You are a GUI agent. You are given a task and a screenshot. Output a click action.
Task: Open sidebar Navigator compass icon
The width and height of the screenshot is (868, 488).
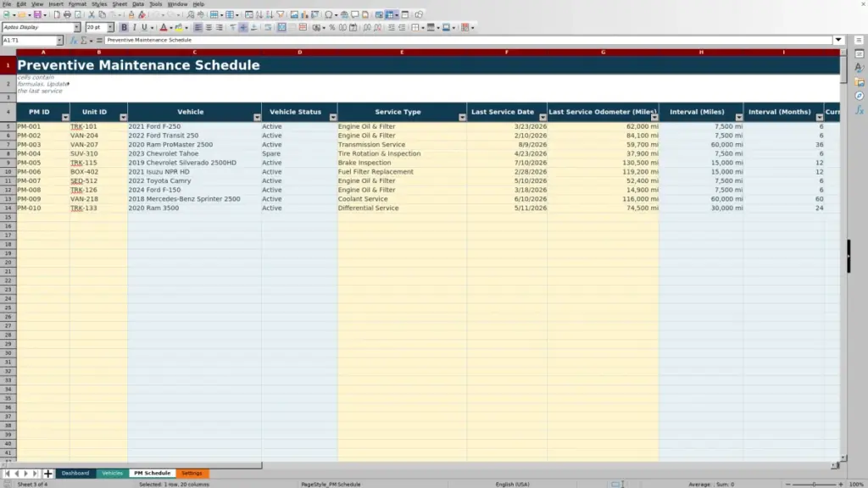tap(860, 97)
